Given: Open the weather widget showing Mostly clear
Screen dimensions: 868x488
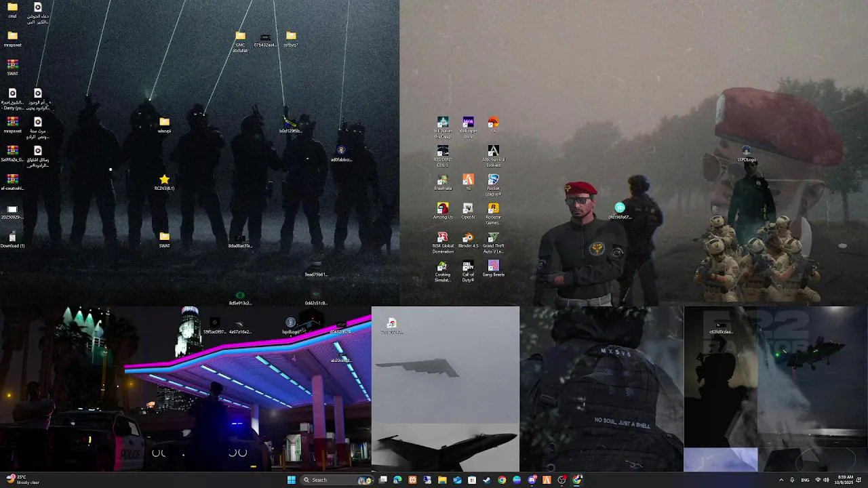Looking at the screenshot, I should click(x=22, y=480).
